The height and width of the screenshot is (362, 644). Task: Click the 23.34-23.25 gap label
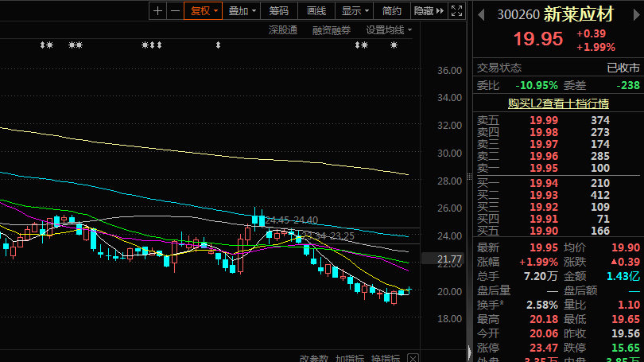tap(328, 235)
